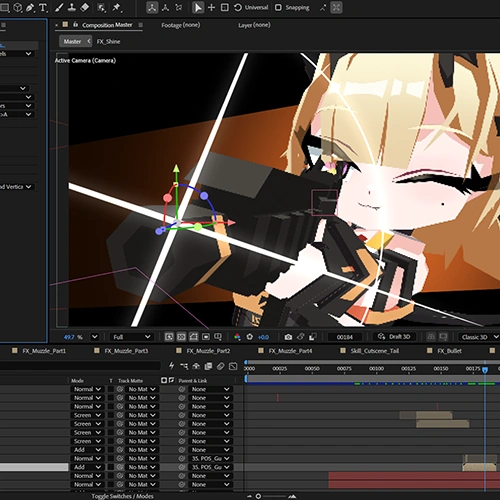Switch to the FX_Bullet timeline tab

pos(449,351)
